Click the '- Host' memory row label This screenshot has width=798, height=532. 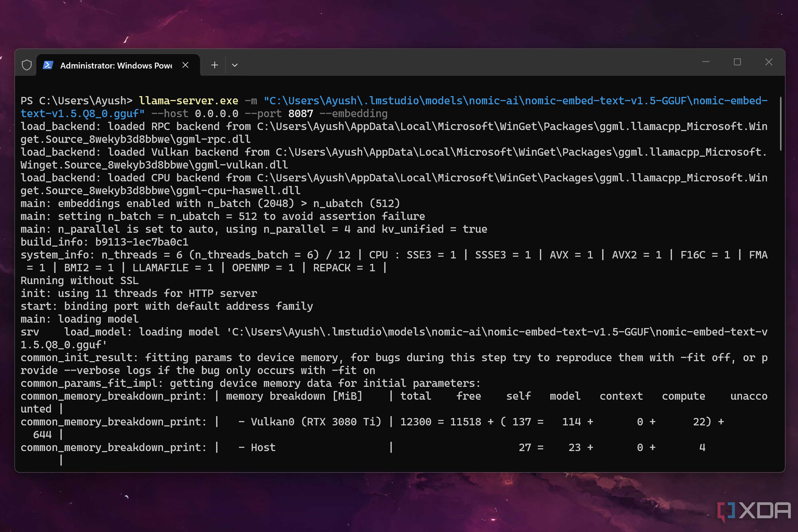click(x=257, y=448)
